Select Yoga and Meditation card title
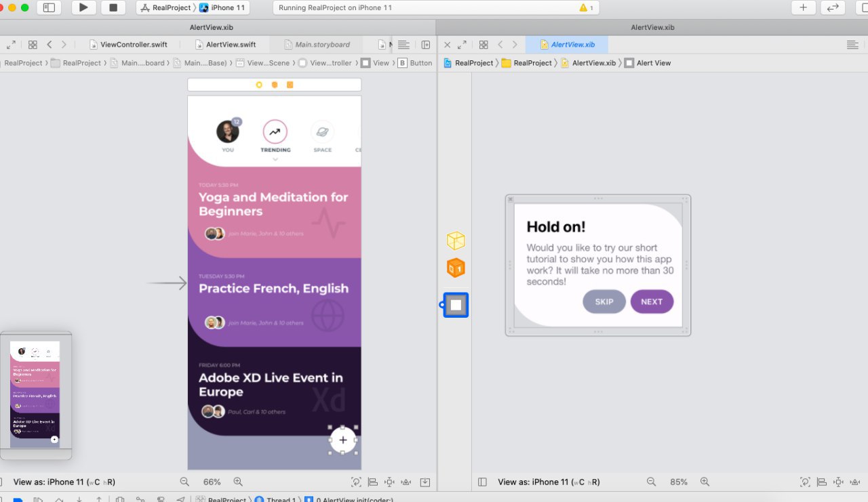The width and height of the screenshot is (868, 502). point(273,204)
